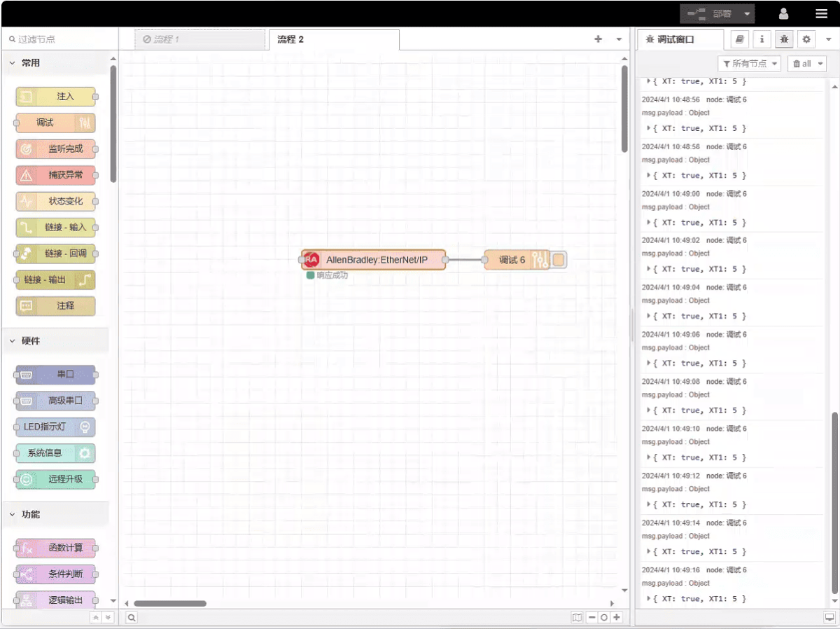
Task: Click the search flows magnifier icon
Action: 132,617
